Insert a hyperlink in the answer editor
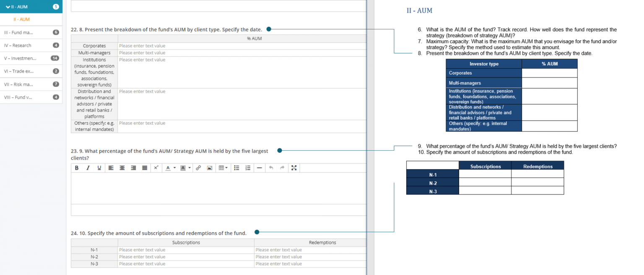Viewport: 644px width, 275px height. tap(199, 168)
